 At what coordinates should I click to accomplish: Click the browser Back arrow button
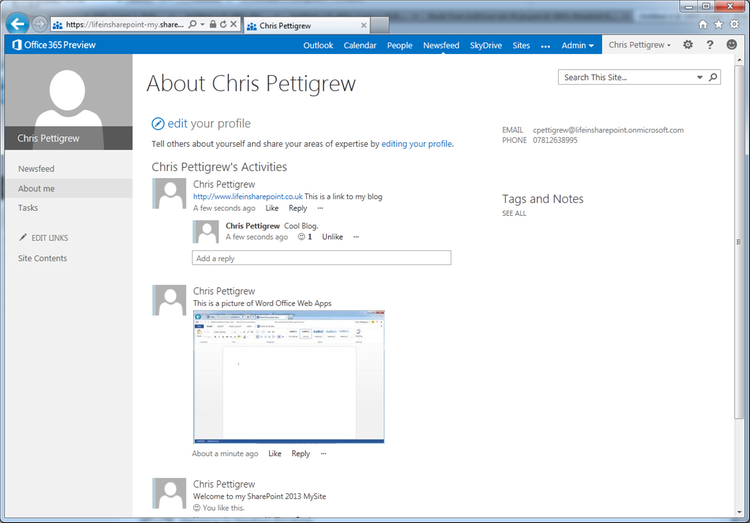coord(18,24)
